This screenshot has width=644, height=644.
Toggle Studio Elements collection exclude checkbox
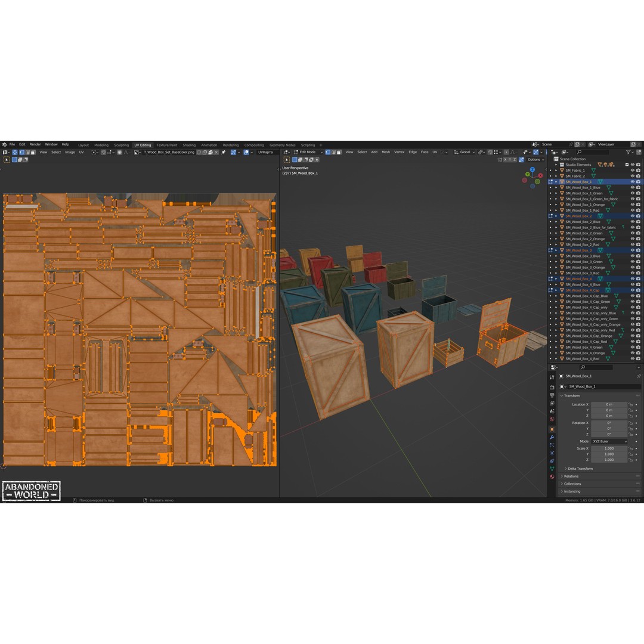point(627,165)
